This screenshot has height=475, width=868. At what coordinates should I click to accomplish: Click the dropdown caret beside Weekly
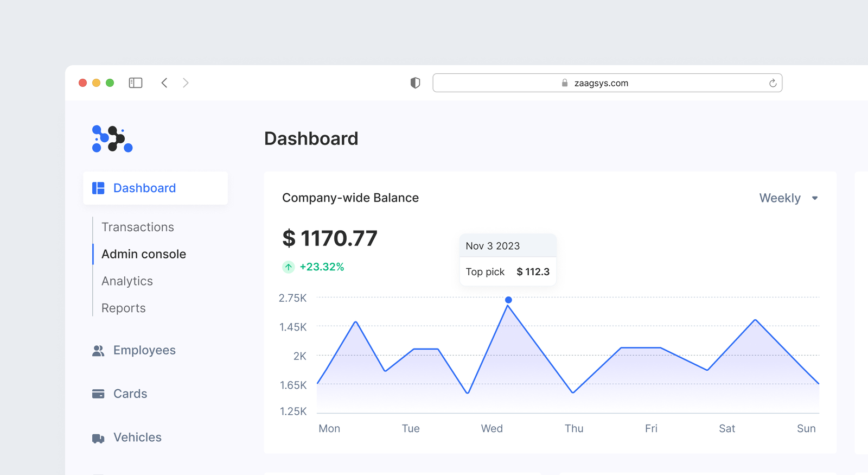click(815, 198)
